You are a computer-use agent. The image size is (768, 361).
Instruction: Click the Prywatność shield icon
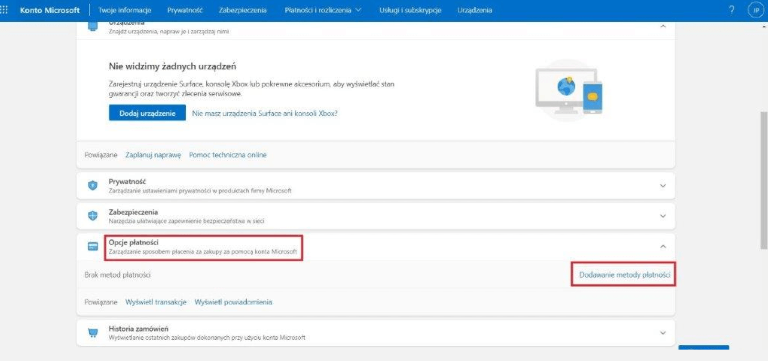(93, 186)
